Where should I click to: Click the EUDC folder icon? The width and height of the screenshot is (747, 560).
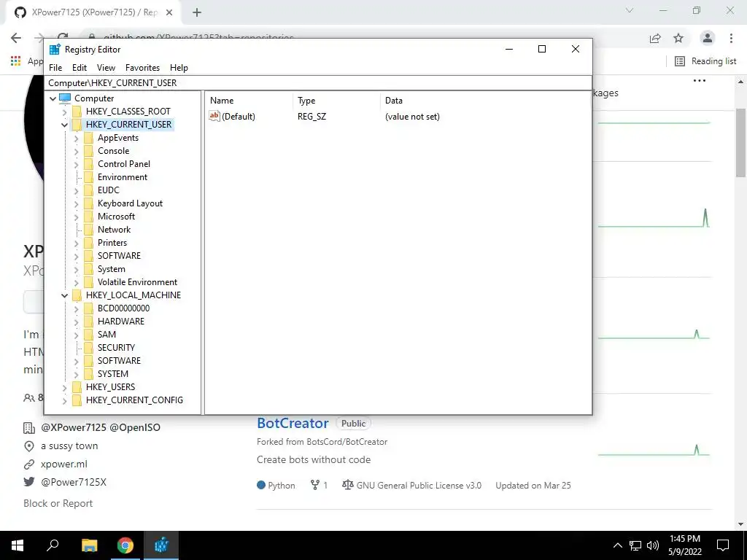coord(88,190)
